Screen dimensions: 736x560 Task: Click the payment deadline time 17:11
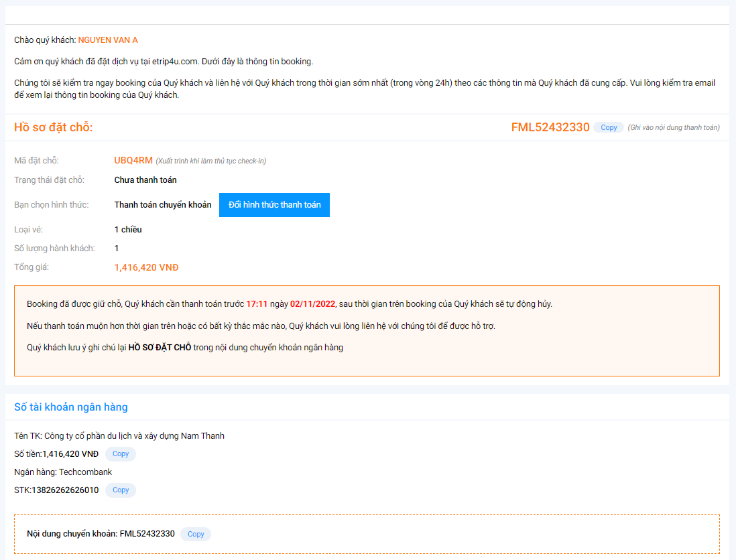[257, 304]
